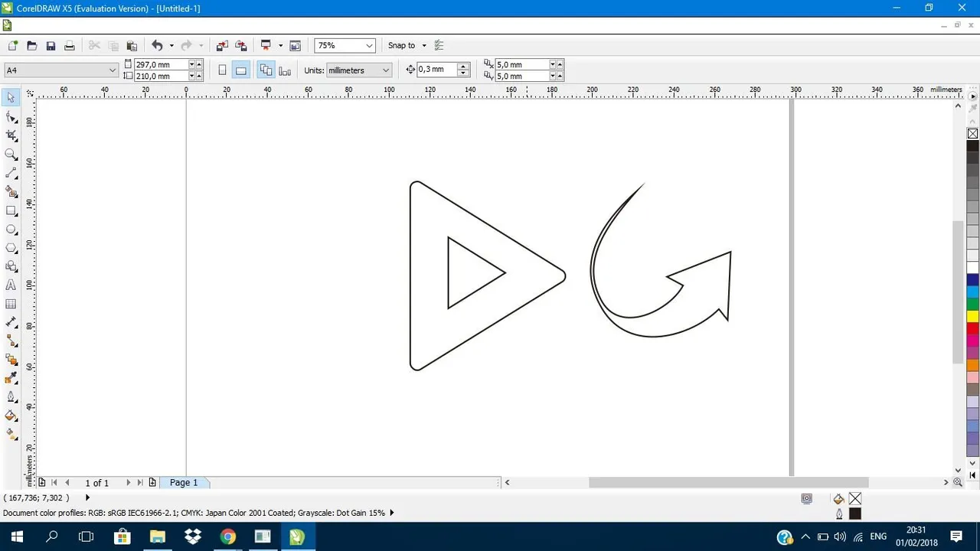Click the navigator zoom icon at corner
Image resolution: width=980 pixels, height=551 pixels.
958,483
